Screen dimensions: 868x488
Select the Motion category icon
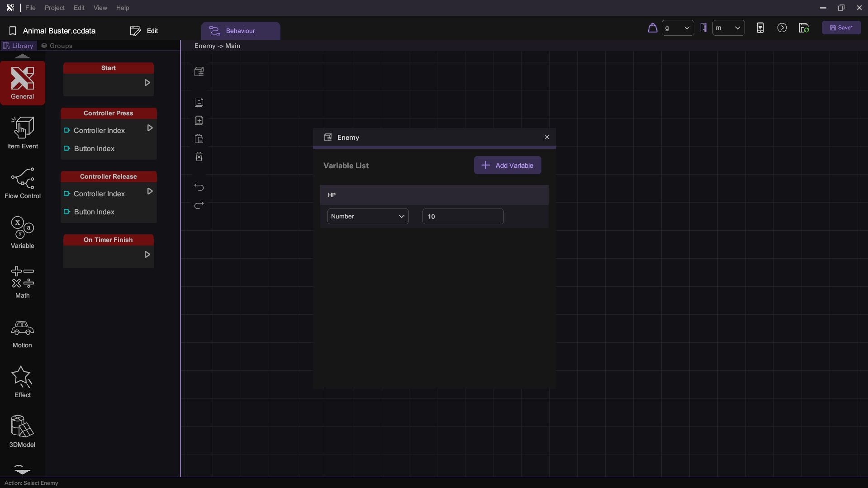(22, 334)
